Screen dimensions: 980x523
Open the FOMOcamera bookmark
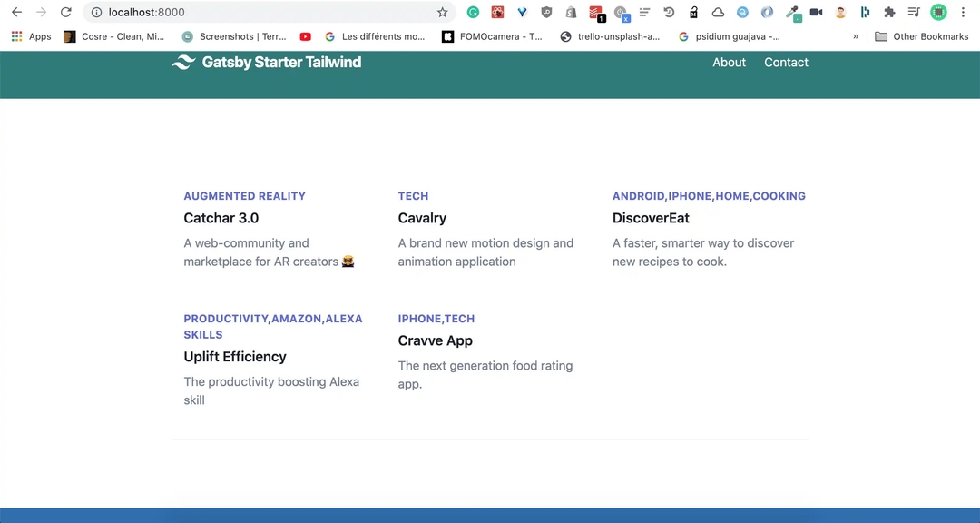tap(493, 36)
